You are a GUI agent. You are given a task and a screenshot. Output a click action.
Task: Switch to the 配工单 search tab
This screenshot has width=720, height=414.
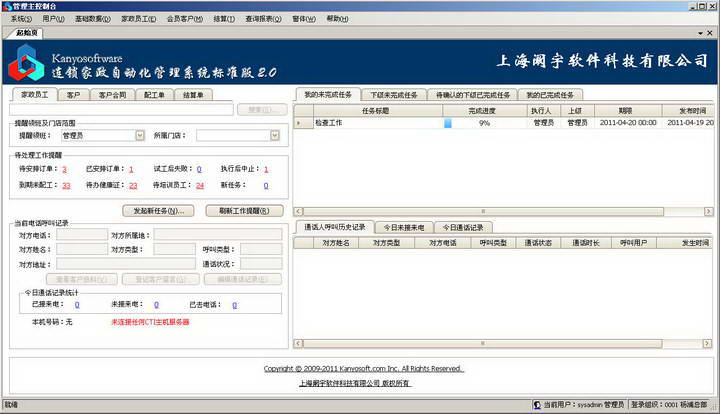pos(154,95)
